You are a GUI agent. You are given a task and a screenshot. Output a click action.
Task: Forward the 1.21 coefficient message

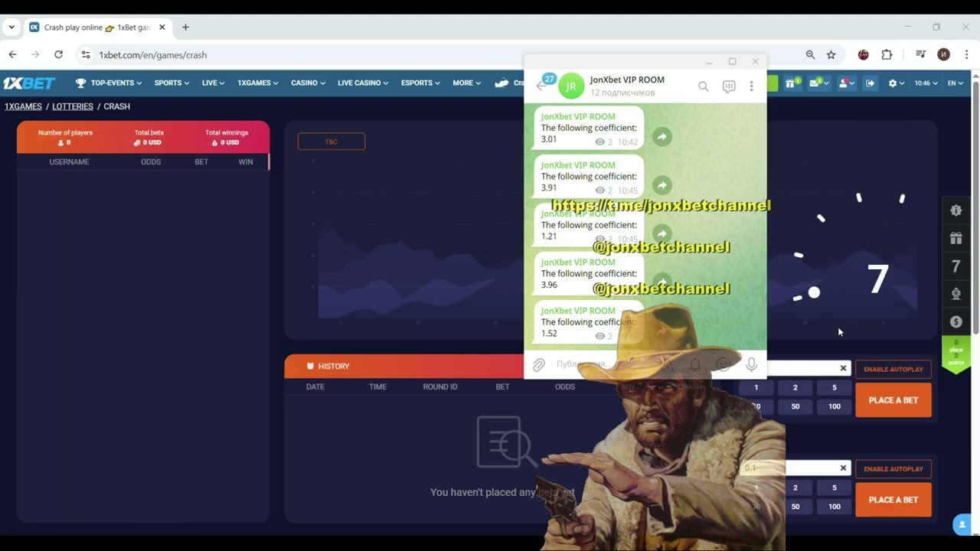661,233
